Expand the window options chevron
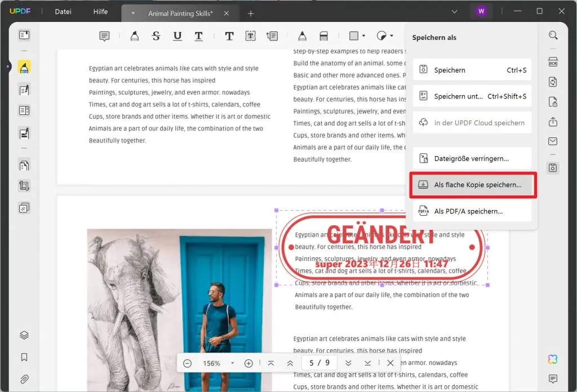The height and width of the screenshot is (392, 577). tap(454, 10)
